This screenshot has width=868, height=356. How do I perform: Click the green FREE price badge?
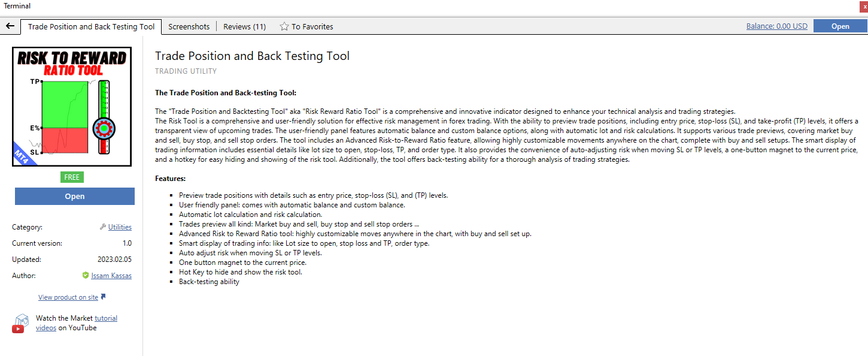[72, 177]
